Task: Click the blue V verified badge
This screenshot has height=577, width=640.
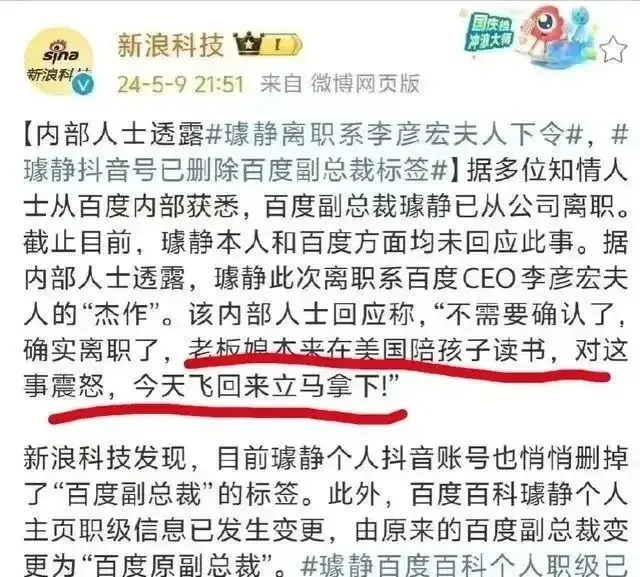Action: pos(84,84)
